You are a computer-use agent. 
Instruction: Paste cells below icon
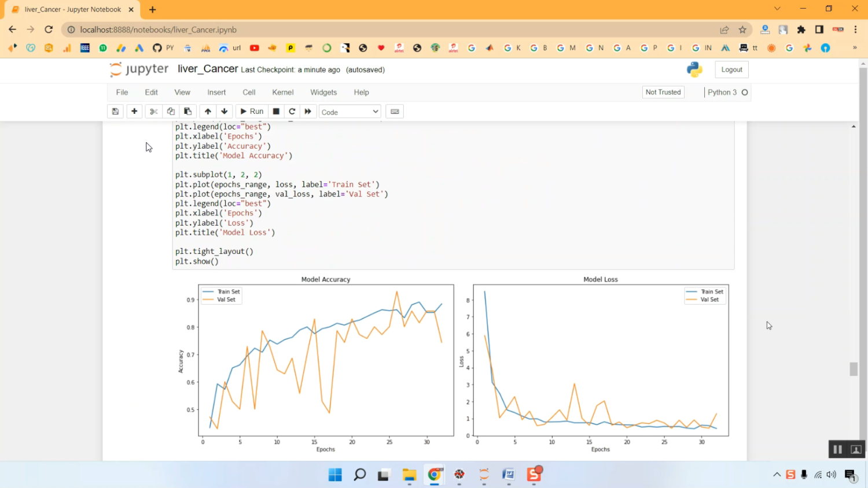pyautogui.click(x=187, y=112)
